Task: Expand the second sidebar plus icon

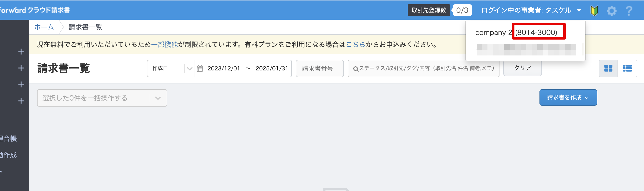Action: [21, 68]
